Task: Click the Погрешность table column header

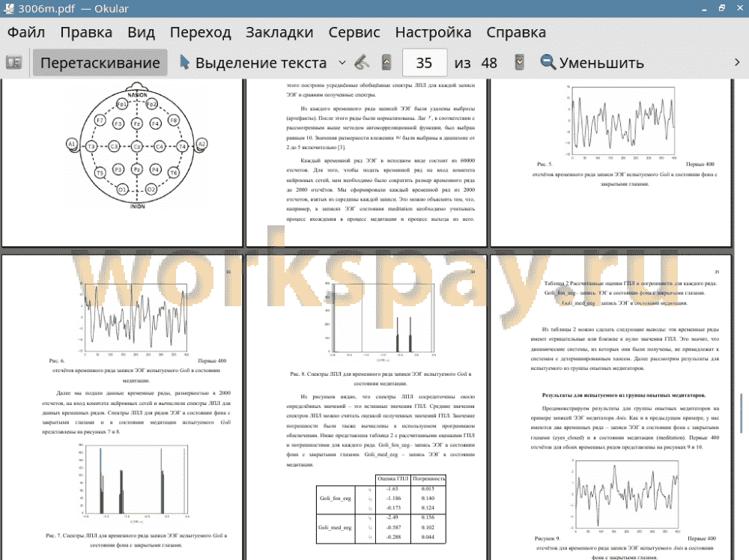Action: click(428, 478)
